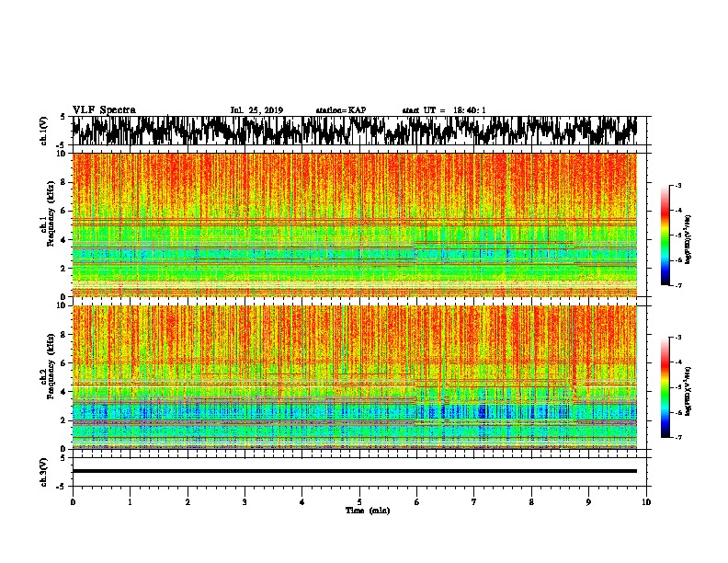Screen dimensions: 728x563
Task: Click the -7 label on ch.1 colorbar
Action: [678, 285]
